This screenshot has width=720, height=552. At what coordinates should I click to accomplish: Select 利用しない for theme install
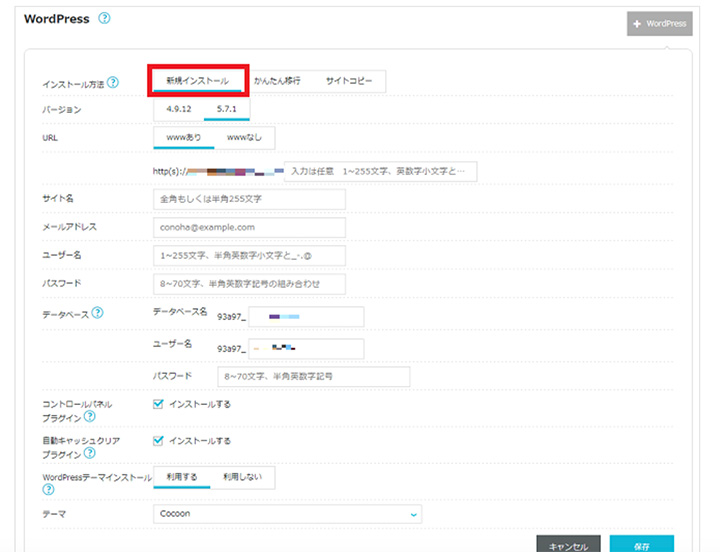point(242,478)
